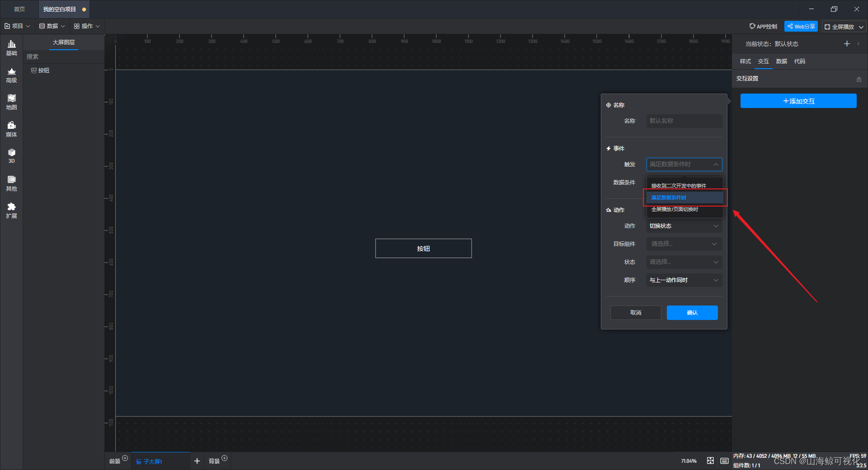This screenshot has width=868, height=470.
Task: Select the 大屏图层 tab
Action: [x=64, y=42]
